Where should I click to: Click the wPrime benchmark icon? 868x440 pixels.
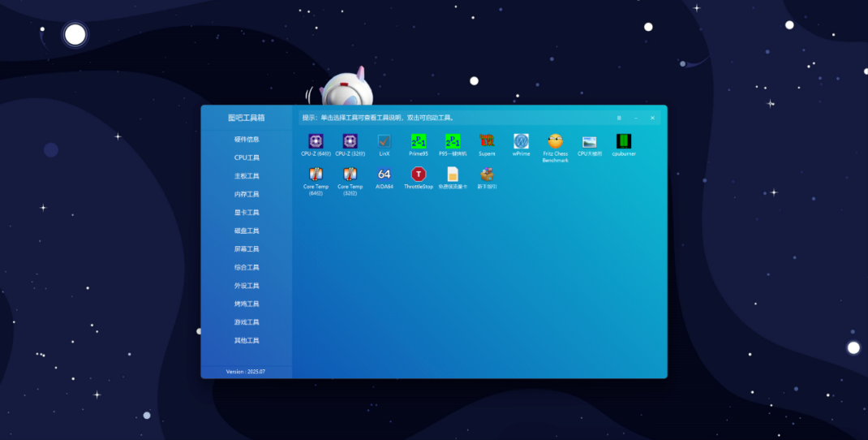pos(522,141)
